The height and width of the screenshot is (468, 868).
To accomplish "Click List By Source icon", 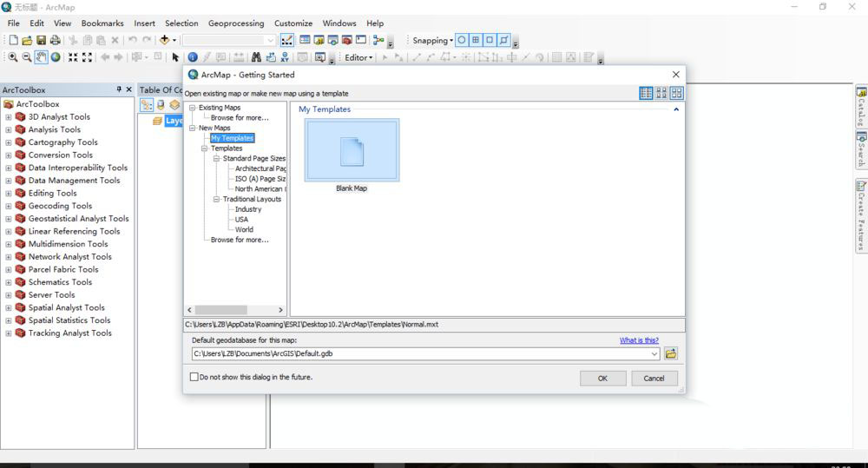I will (x=161, y=105).
